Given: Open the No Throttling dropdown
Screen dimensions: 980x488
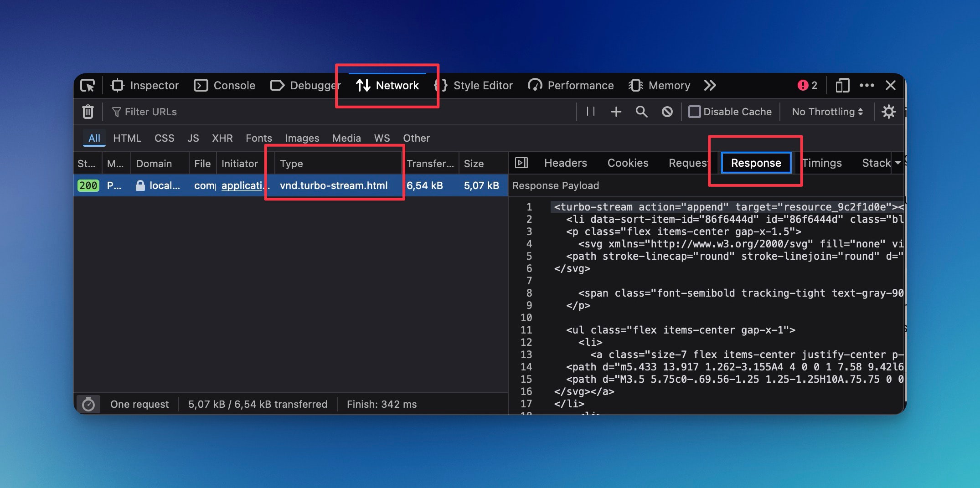Looking at the screenshot, I should (x=827, y=112).
